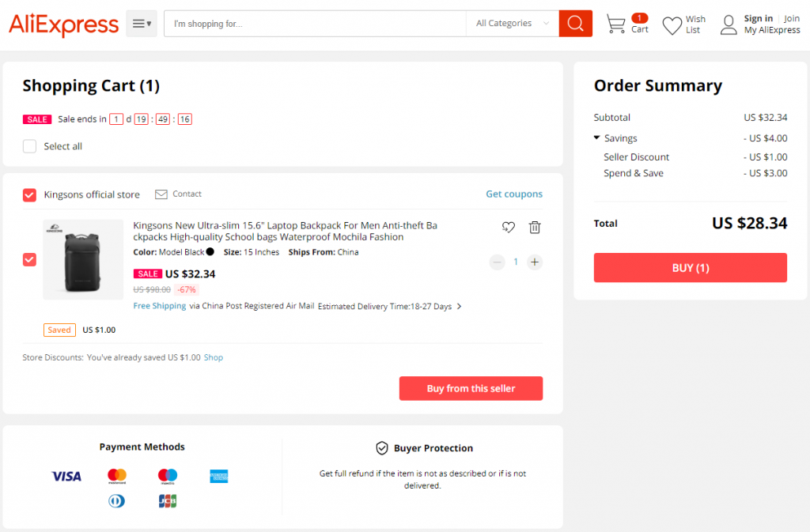Click the BUY (1) button
Viewport: 810px width, 532px height.
coord(690,268)
